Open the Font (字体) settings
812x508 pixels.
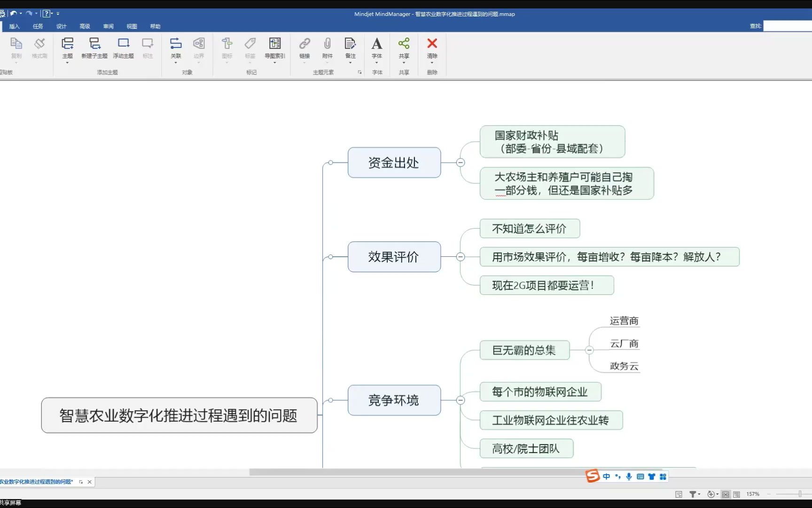[377, 44]
